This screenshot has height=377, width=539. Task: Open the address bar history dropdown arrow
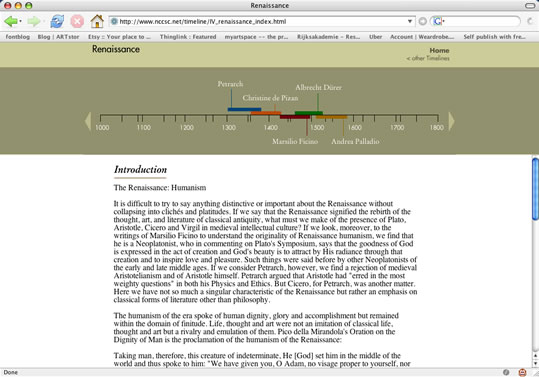(410, 21)
